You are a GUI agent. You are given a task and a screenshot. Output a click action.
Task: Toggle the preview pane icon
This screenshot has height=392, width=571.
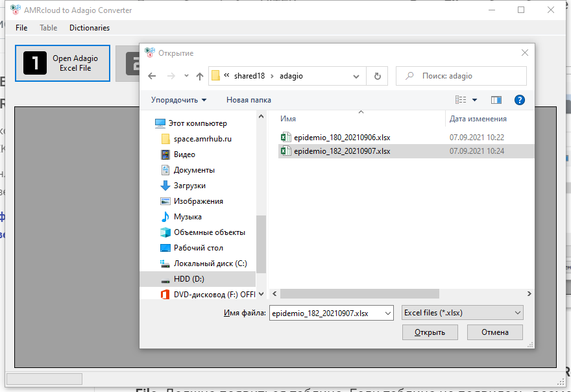(x=496, y=100)
